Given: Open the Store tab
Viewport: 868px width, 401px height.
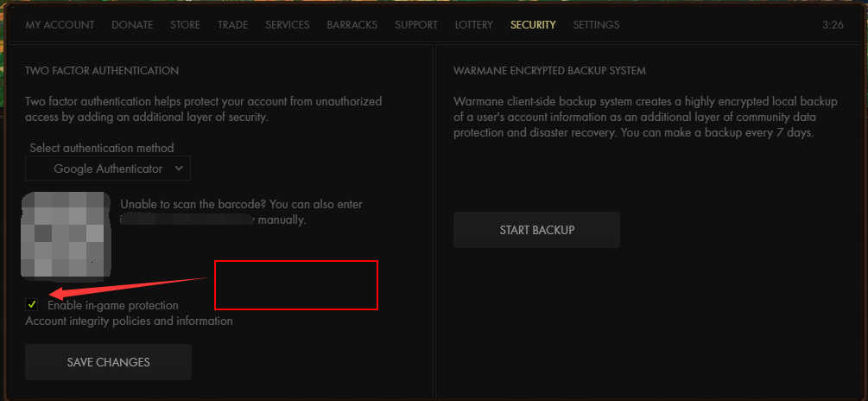Looking at the screenshot, I should click(x=185, y=25).
